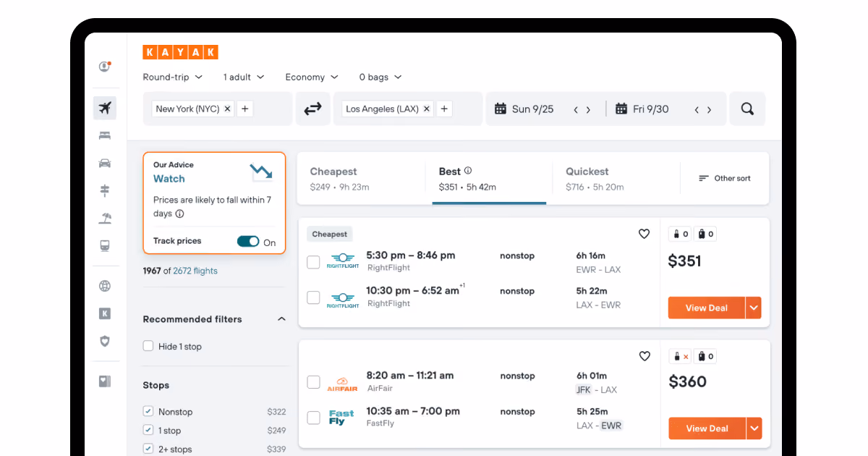Add another origin airport with plus
Screen dimensions: 868x456
tap(245, 109)
